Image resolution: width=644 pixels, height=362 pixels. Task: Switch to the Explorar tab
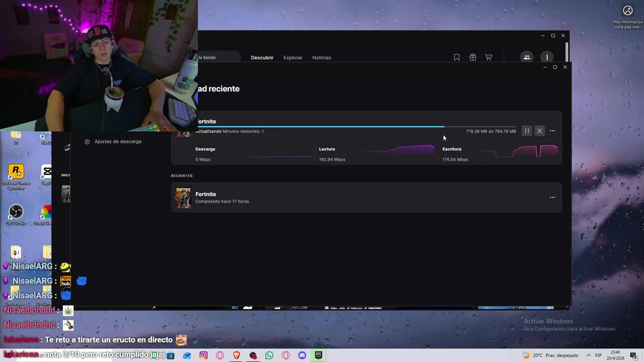[x=293, y=58]
